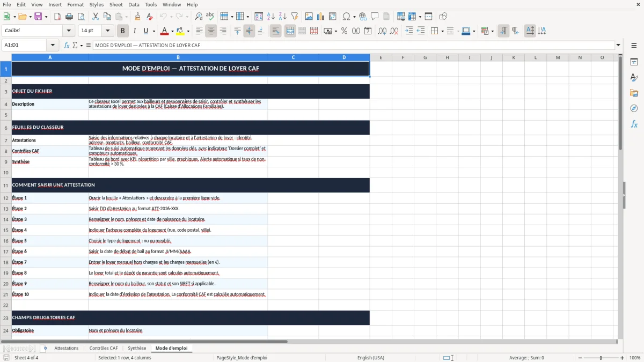The height and width of the screenshot is (362, 644).
Task: Click Increase Indent icon
Action: [409, 31]
